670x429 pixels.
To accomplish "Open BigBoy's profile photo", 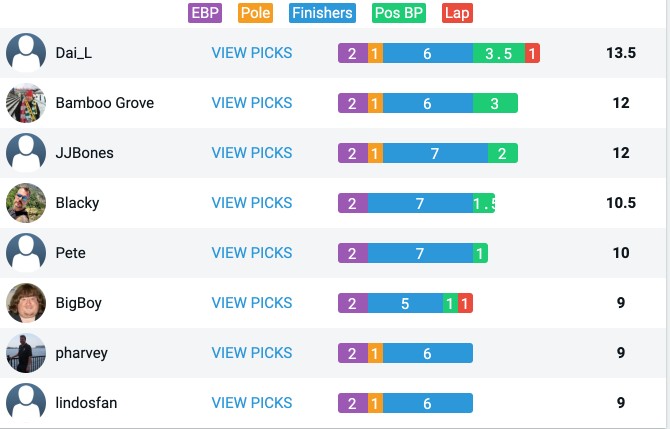I will [26, 303].
